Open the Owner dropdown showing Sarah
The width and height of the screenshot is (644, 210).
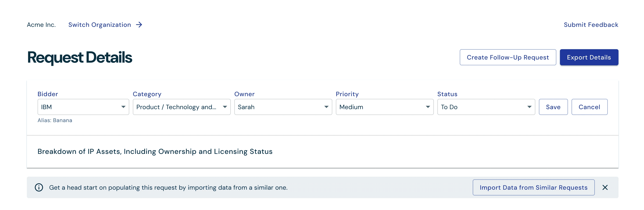[283, 107]
